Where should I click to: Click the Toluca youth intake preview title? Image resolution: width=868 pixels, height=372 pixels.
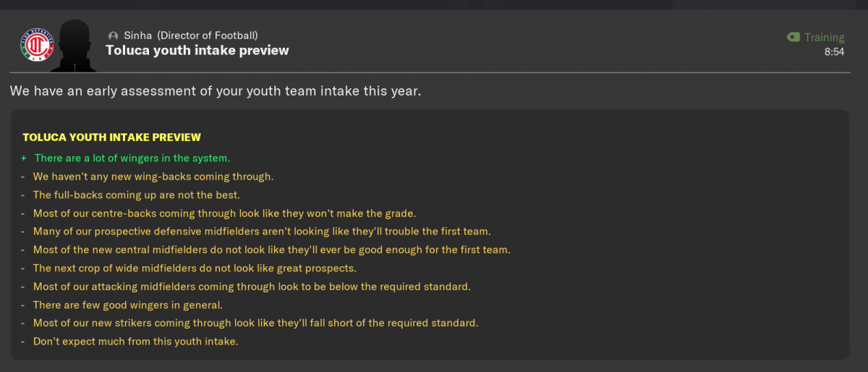tap(197, 51)
